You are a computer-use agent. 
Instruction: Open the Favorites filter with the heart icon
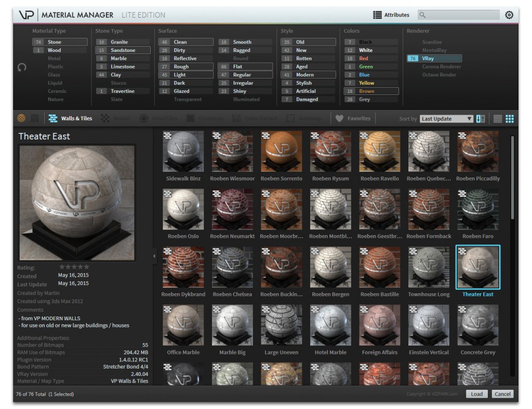(353, 118)
